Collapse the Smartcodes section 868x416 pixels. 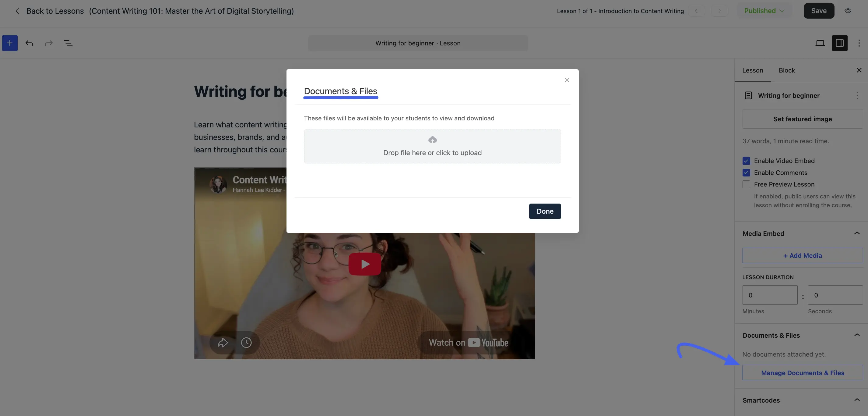857,400
